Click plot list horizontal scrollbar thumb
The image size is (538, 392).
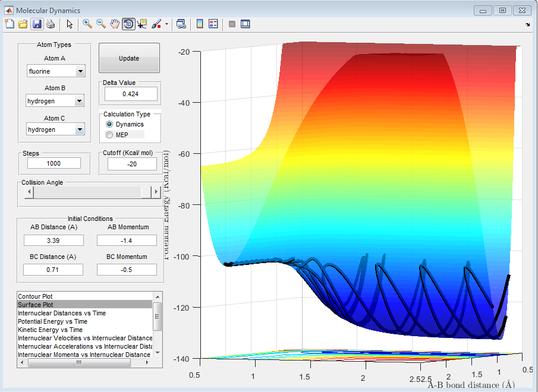pos(79,362)
